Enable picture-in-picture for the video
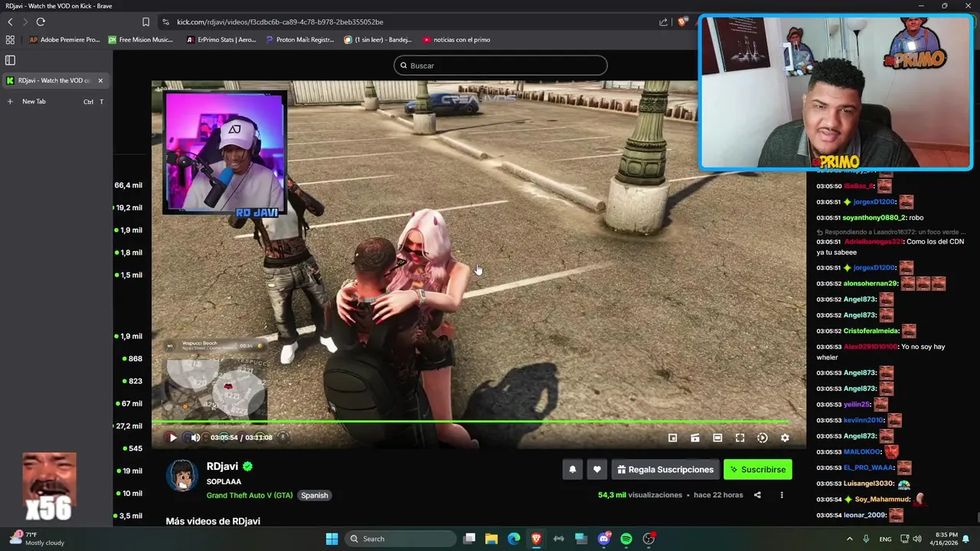Screen dimensions: 980x551 pyautogui.click(x=672, y=438)
